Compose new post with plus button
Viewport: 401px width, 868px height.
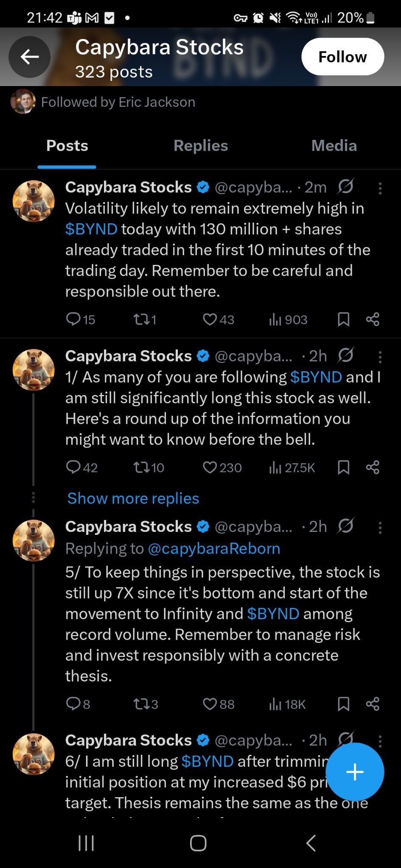[x=355, y=772]
